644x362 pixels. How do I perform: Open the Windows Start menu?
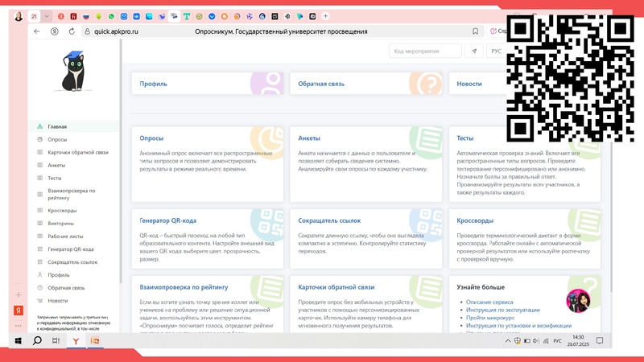coord(18,340)
